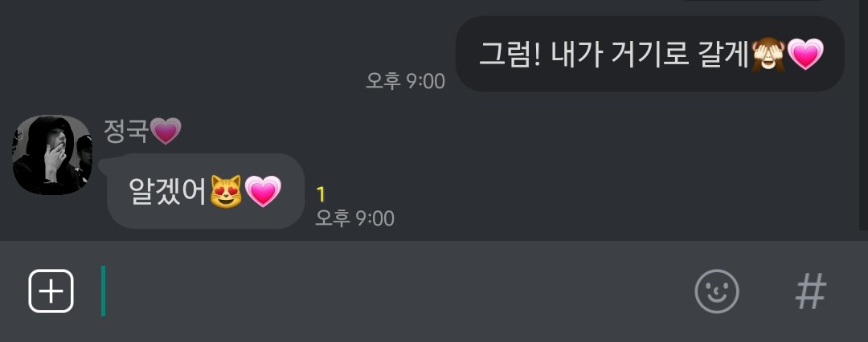Tap the yellow unread count 1
This screenshot has height=342, width=868.
[321, 195]
